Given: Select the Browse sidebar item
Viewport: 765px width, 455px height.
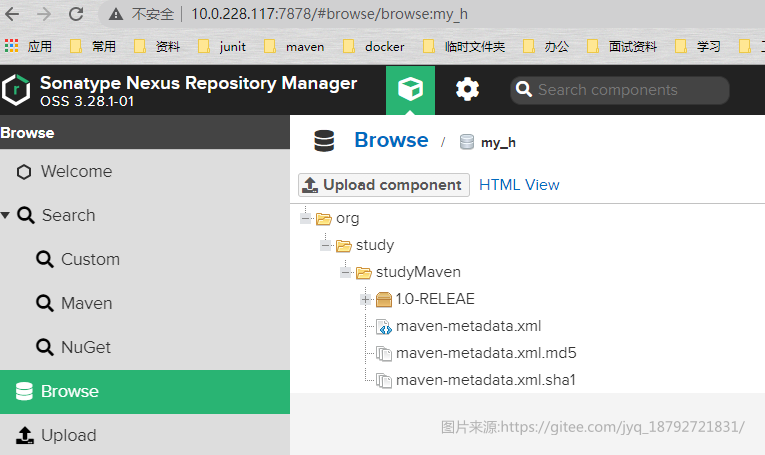Looking at the screenshot, I should click(145, 392).
